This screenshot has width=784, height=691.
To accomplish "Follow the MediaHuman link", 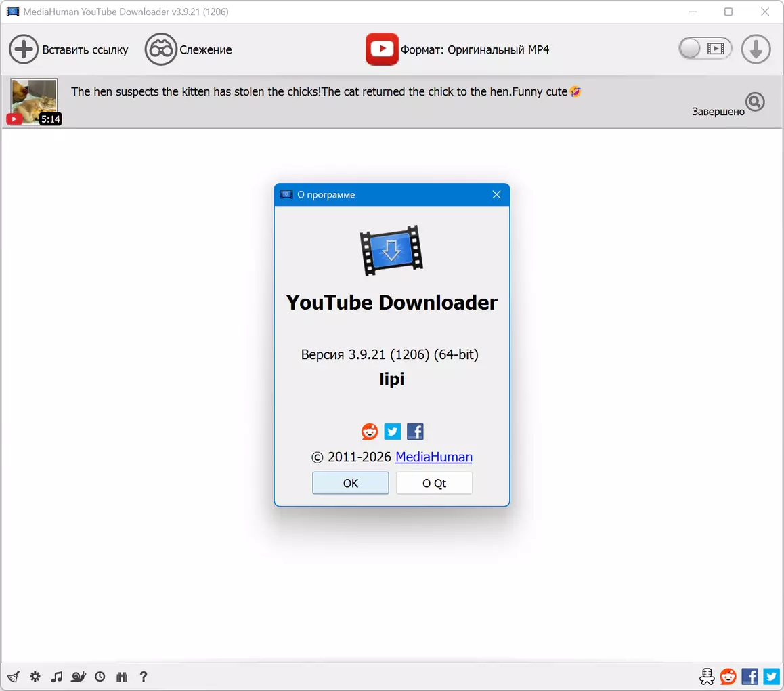I will pyautogui.click(x=433, y=457).
